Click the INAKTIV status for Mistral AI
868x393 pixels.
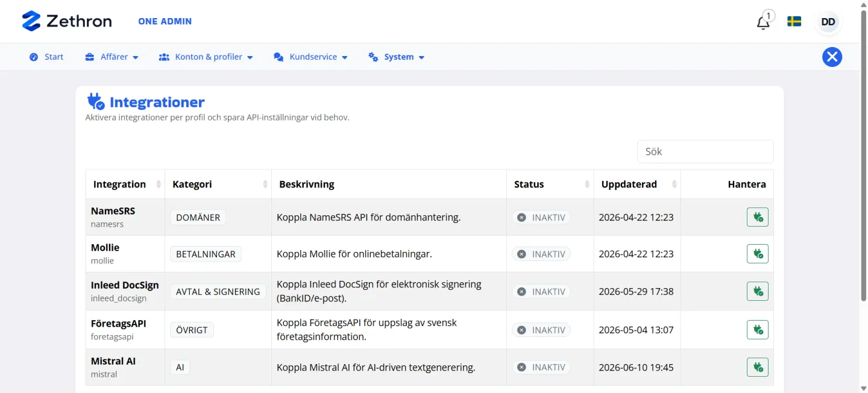click(541, 367)
